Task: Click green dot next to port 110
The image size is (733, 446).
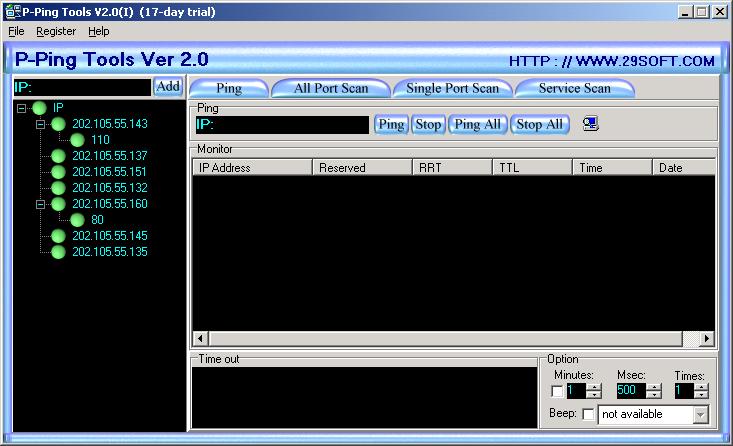Action: (x=78, y=140)
